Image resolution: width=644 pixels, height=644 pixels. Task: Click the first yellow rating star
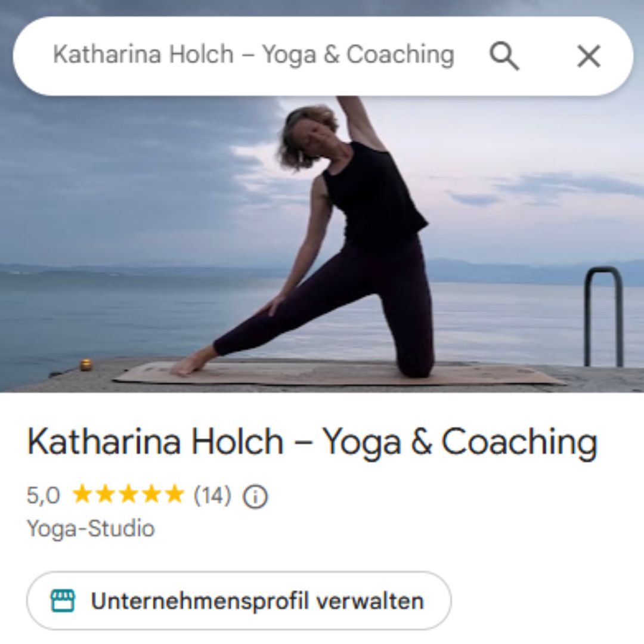(82, 494)
